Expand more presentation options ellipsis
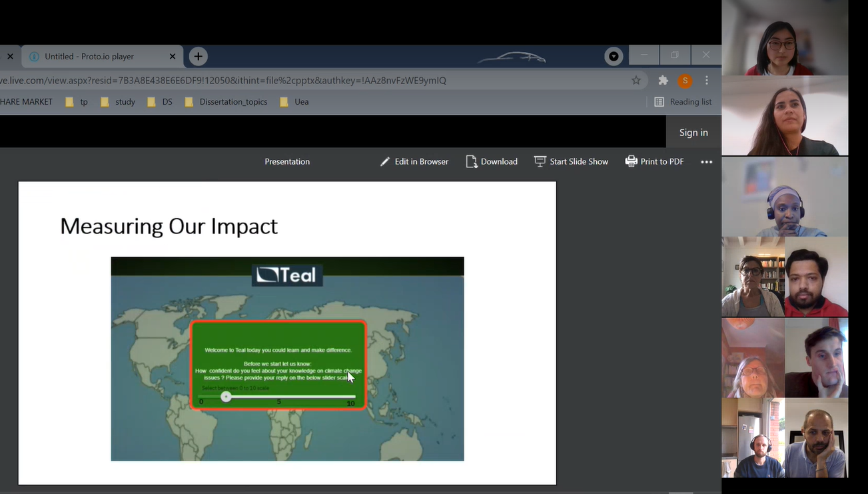The image size is (868, 494). [706, 162]
